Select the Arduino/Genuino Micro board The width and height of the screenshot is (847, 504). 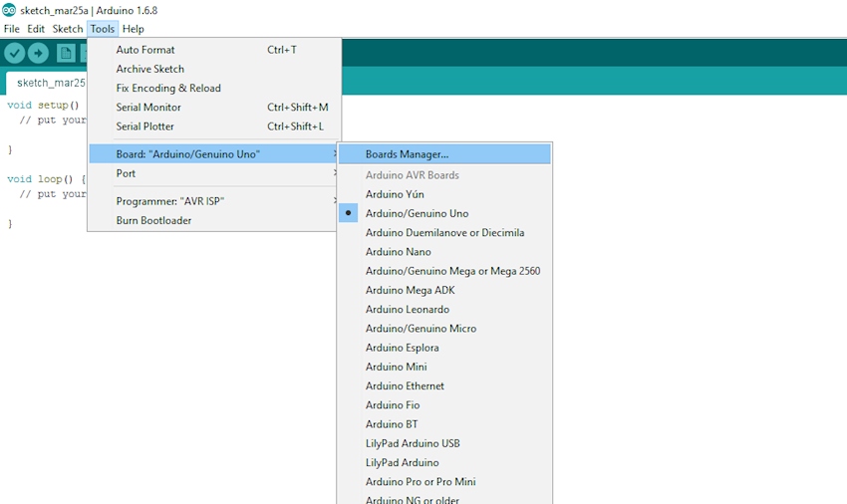pyautogui.click(x=444, y=329)
